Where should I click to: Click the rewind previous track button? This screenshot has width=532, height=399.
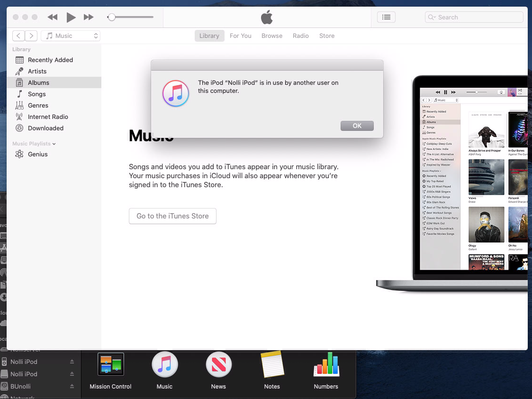click(x=52, y=17)
